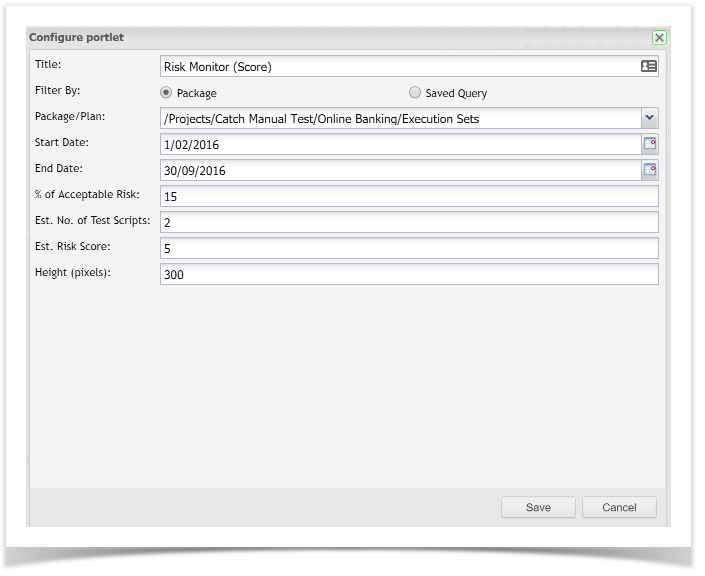This screenshot has width=705, height=576.
Task: Click the Height (pixels) input box
Action: tap(408, 274)
